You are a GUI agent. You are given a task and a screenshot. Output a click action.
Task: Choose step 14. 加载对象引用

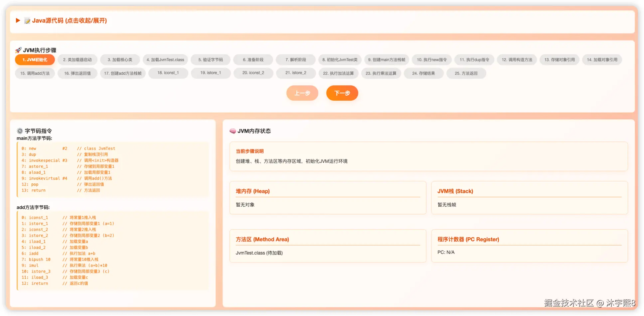[602, 60]
